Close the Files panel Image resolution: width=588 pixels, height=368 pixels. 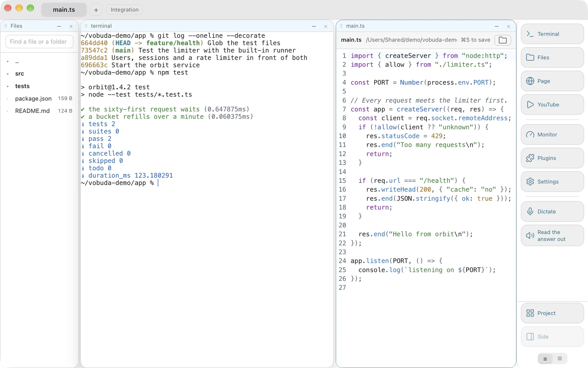pos(71,26)
